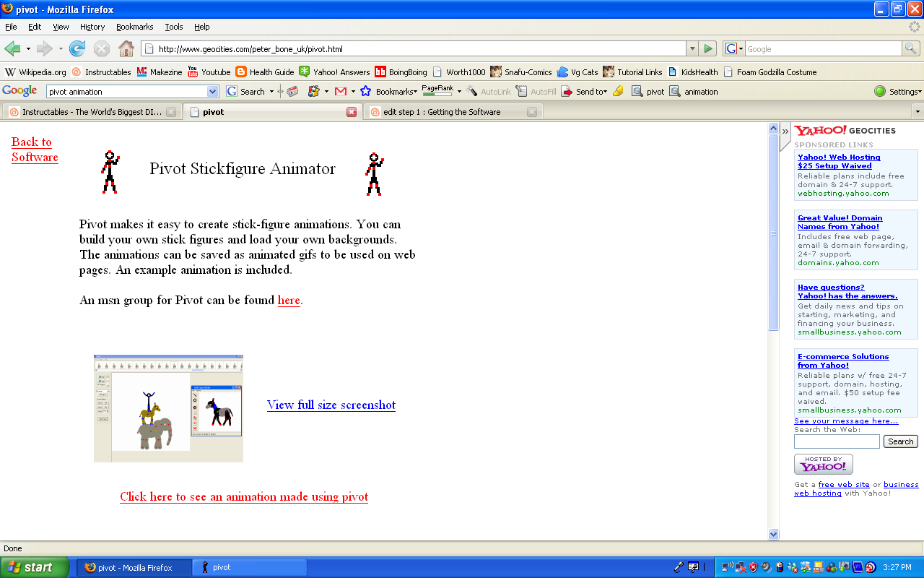Image resolution: width=924 pixels, height=578 pixels.
Task: Open the search engine selector dropdown
Action: coord(733,49)
